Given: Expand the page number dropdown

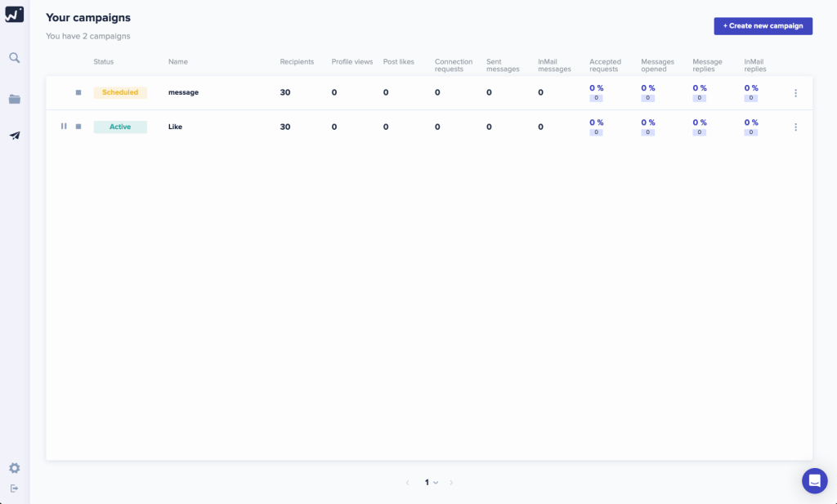Looking at the screenshot, I should pyautogui.click(x=431, y=483).
